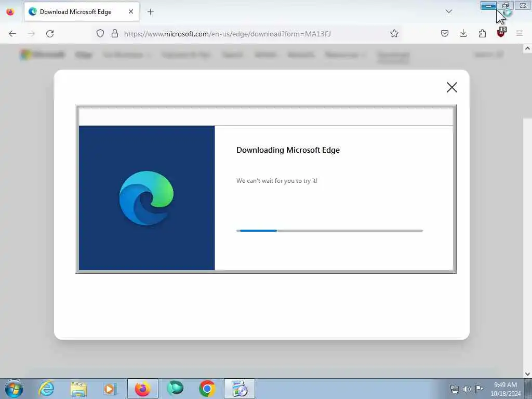Open the Extensions puzzle icon
Screen dimensions: 532x399
pyautogui.click(x=482, y=33)
